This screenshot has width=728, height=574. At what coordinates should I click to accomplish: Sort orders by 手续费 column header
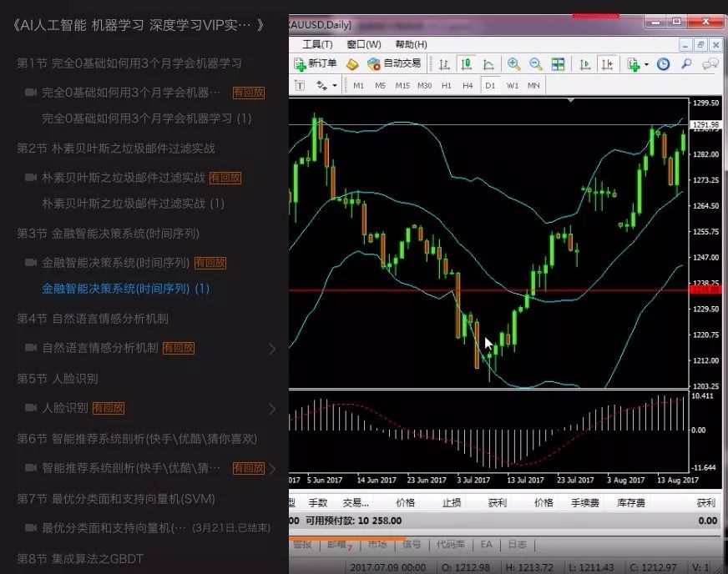(x=585, y=502)
